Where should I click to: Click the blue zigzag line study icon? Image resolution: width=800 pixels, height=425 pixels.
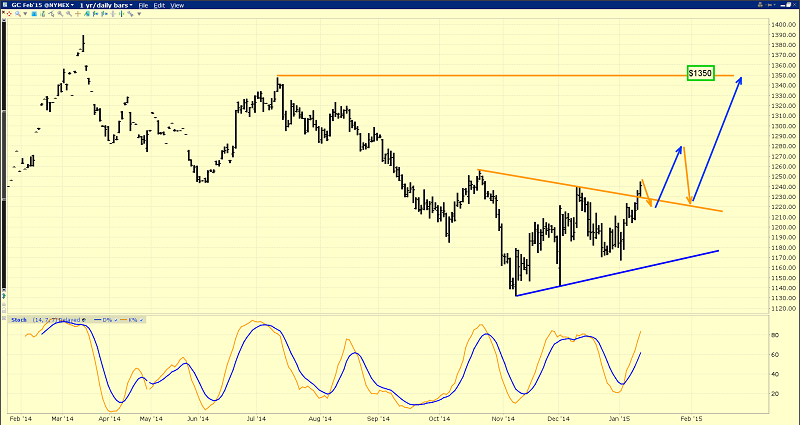pos(130,14)
